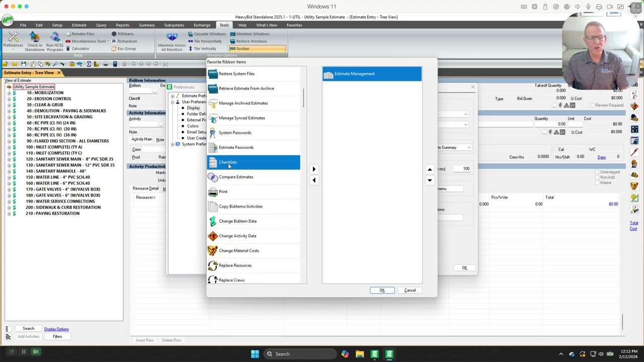Select Estimate Passwords in the list

pyautogui.click(x=254, y=147)
